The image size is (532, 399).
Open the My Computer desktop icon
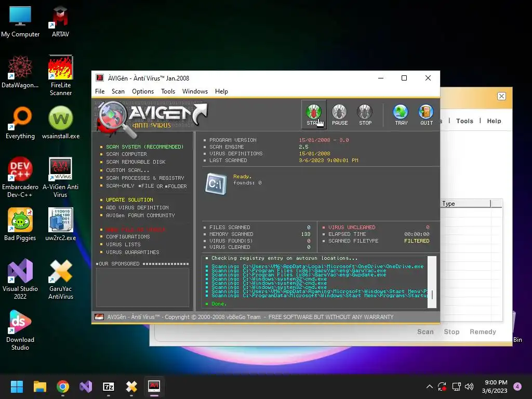coord(20,21)
